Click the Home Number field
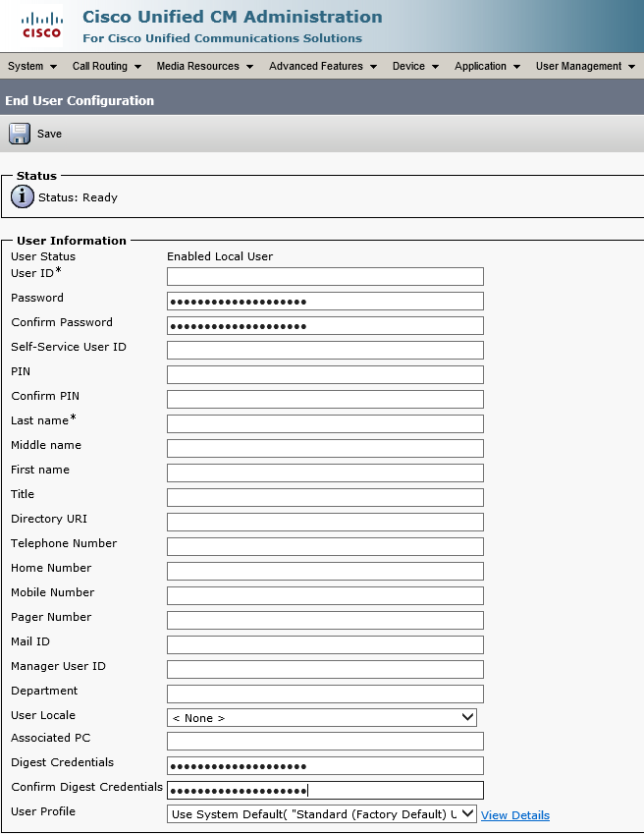Viewport: 644px width, 834px height. (325, 572)
